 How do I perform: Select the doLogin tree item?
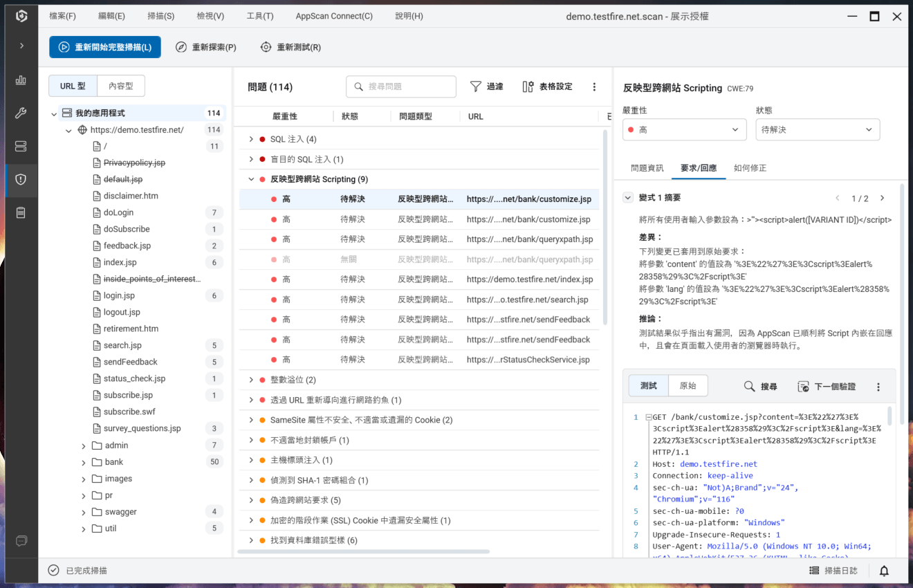119,212
